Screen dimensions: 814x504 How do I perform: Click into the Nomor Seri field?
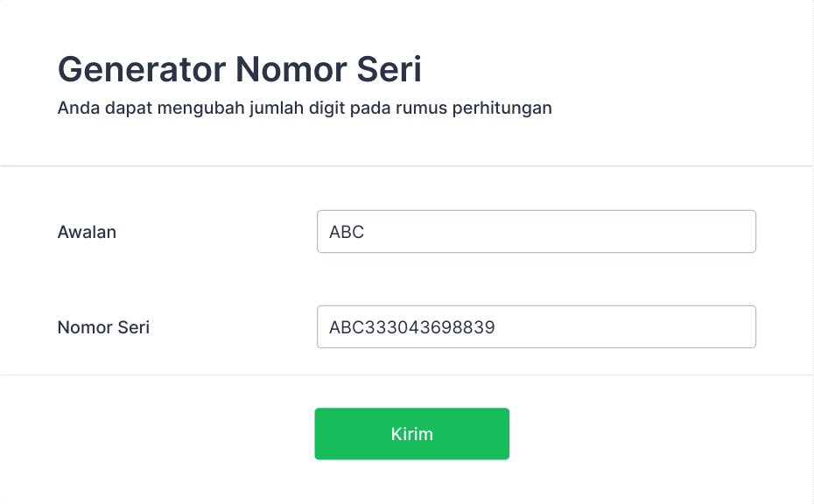536,327
